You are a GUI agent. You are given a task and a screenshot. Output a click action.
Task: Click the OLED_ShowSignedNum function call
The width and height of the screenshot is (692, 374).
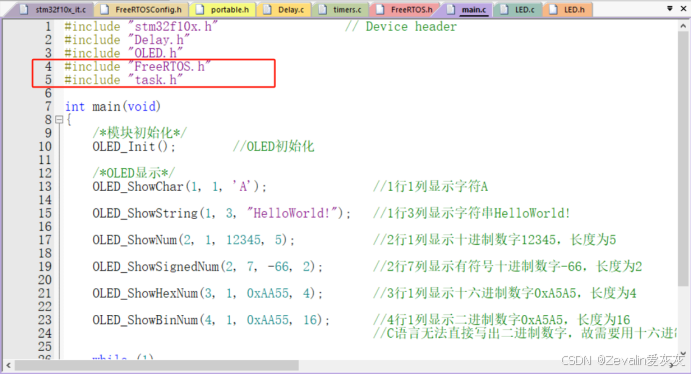coord(207,266)
